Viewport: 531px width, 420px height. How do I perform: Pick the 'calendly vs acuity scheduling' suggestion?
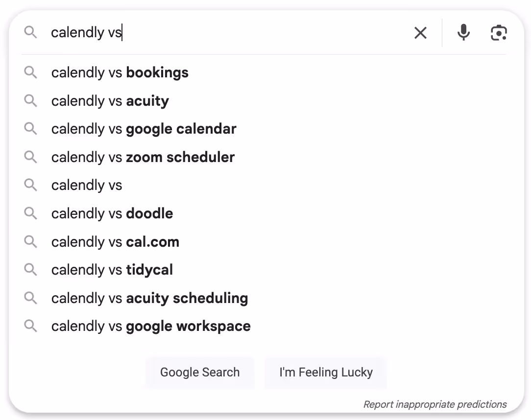pyautogui.click(x=149, y=298)
